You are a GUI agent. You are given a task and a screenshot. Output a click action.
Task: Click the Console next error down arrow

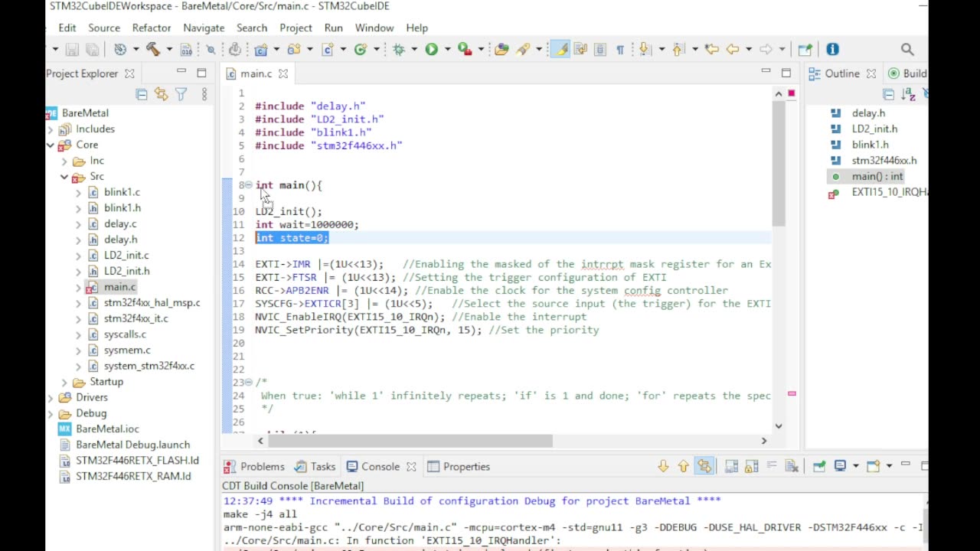coord(663,466)
